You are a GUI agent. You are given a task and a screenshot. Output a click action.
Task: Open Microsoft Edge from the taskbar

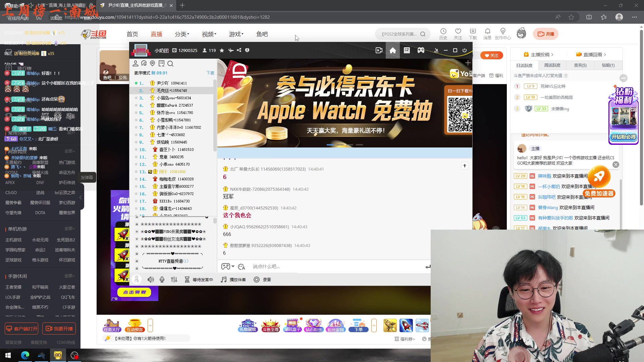pyautogui.click(x=25, y=355)
